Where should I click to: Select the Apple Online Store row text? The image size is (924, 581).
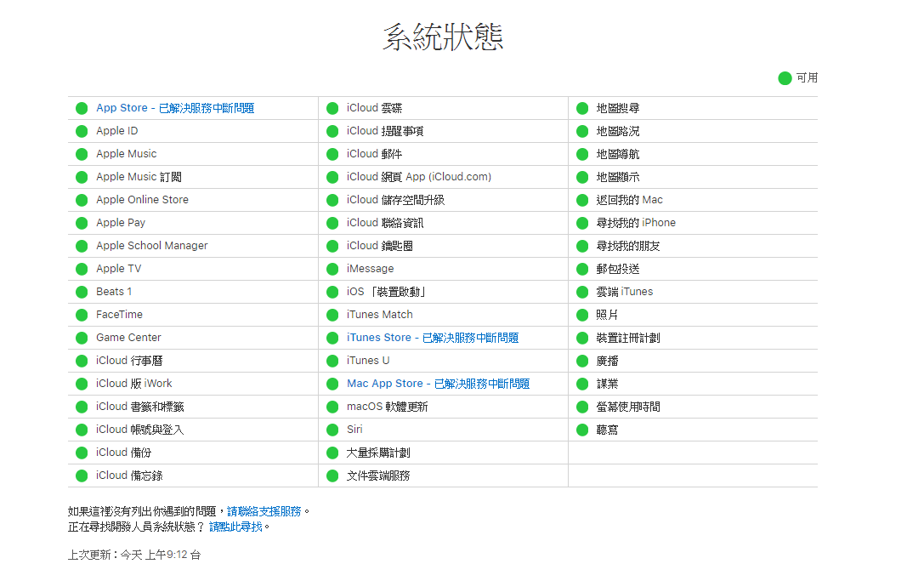(x=142, y=200)
